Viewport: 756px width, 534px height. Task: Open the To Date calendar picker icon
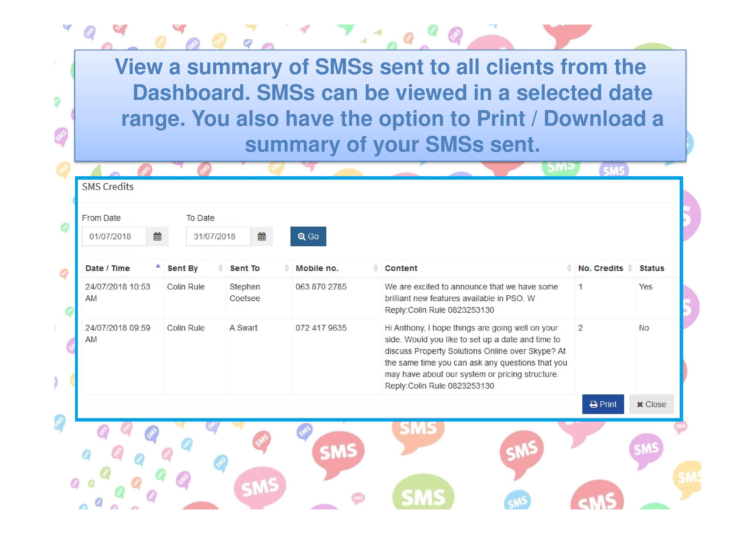point(261,236)
